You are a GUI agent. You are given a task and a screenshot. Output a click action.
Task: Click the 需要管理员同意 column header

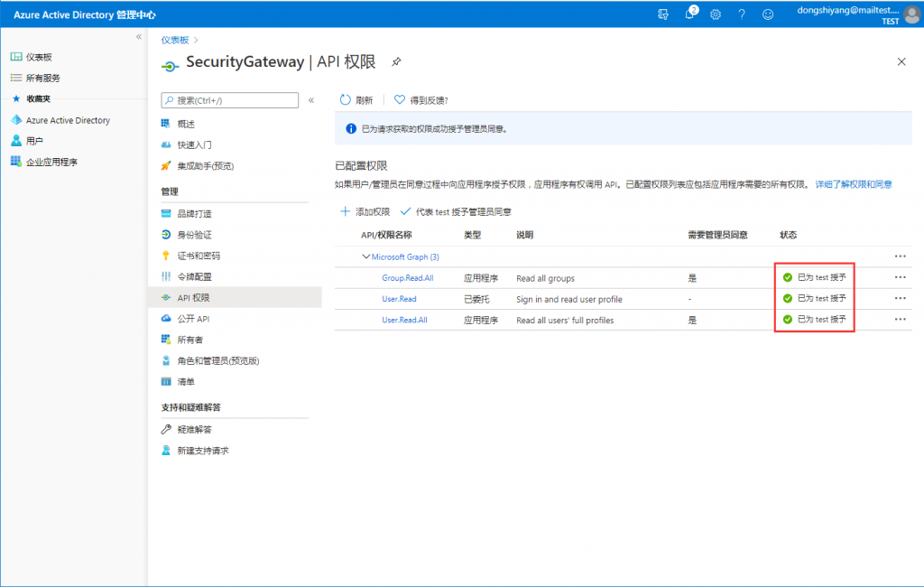click(x=717, y=235)
